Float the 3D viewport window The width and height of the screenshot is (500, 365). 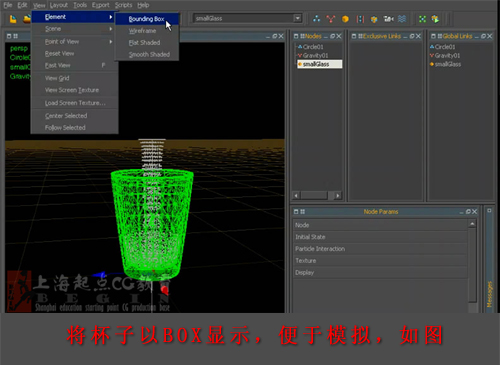(x=275, y=36)
